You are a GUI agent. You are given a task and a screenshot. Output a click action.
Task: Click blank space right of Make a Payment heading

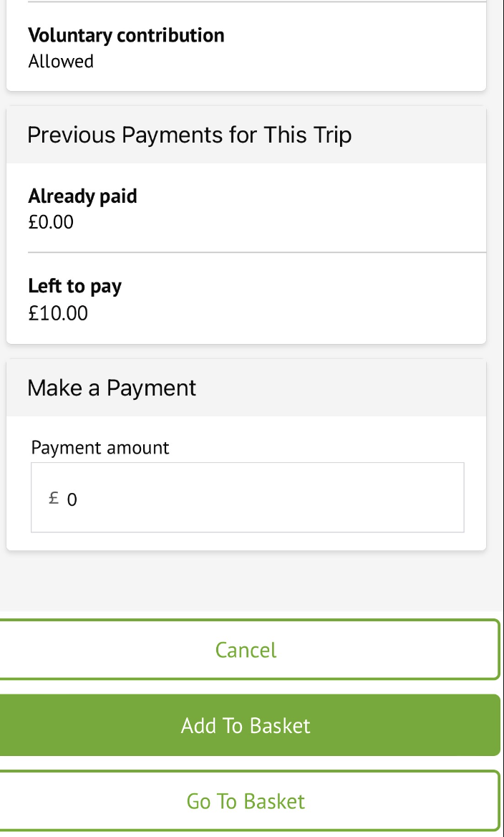pyautogui.click(x=344, y=388)
